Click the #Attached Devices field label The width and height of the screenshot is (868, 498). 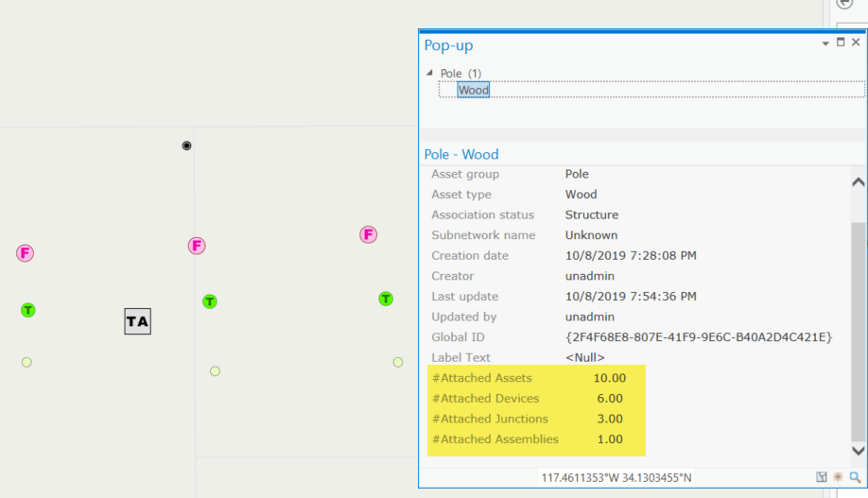pyautogui.click(x=485, y=399)
